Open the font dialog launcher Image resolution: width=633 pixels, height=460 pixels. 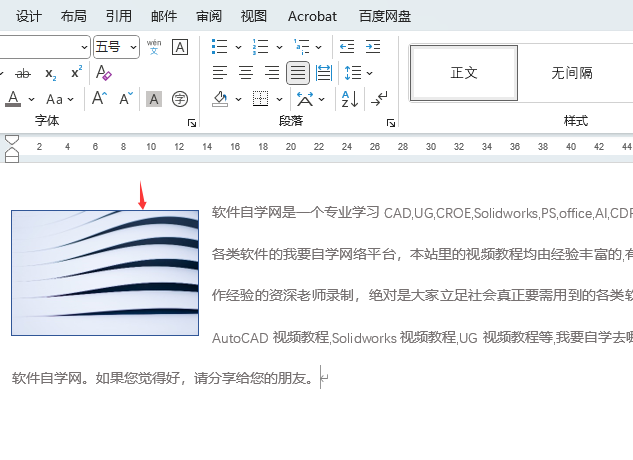point(192,123)
